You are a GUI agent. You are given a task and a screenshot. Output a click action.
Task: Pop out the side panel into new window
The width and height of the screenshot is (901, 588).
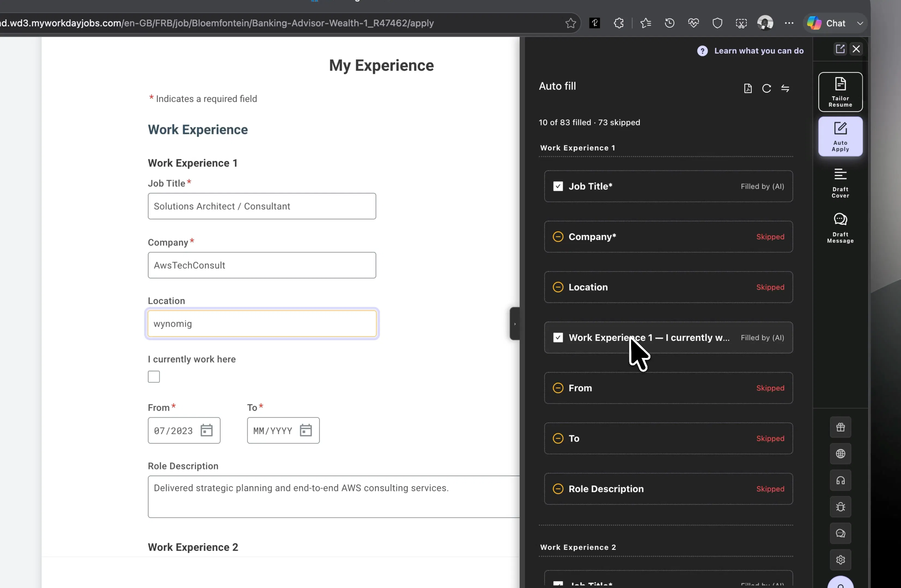[x=840, y=49]
